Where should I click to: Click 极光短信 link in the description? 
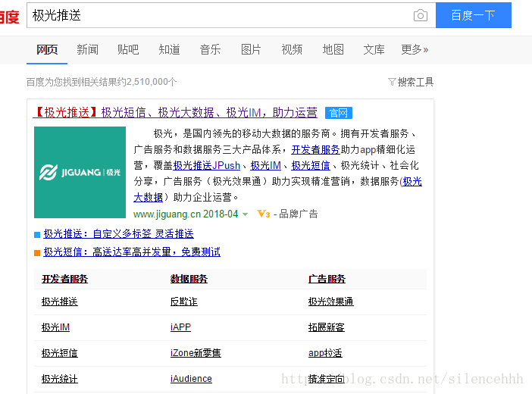[x=311, y=166]
